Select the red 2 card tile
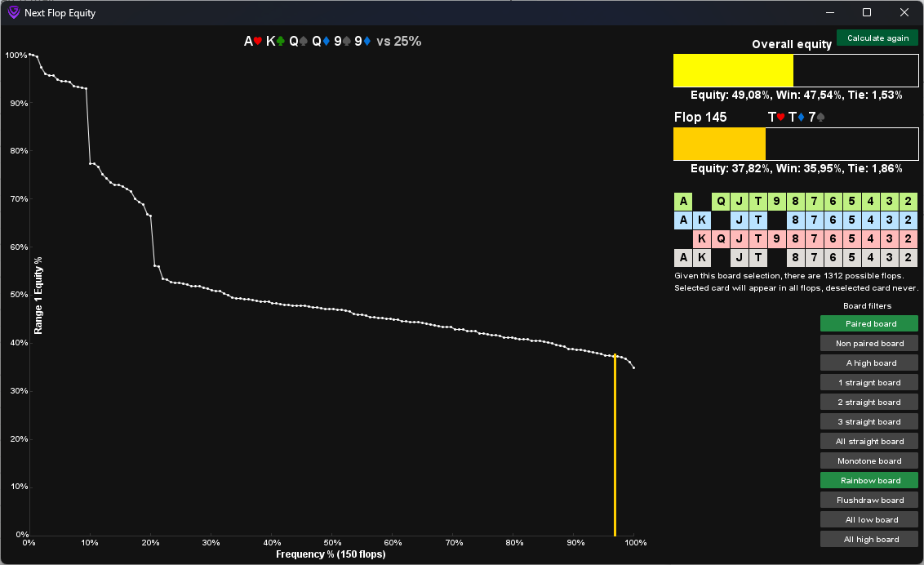The height and width of the screenshot is (565, 924). click(908, 239)
